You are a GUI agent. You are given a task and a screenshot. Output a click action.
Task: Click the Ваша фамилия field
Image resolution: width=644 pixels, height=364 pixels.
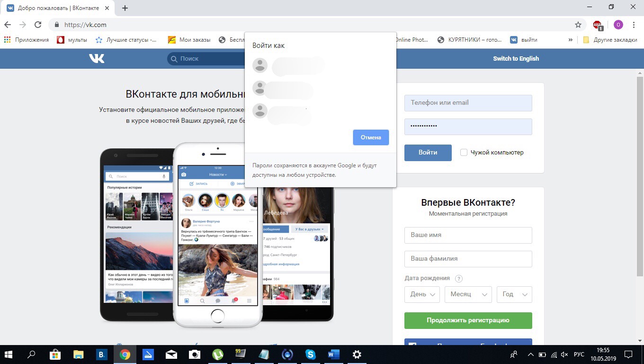tap(468, 259)
